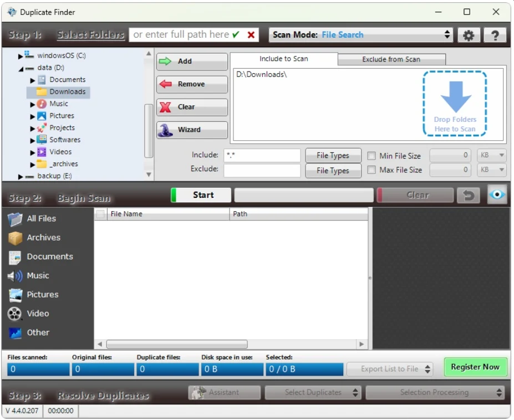Click the question mark help icon
The width and height of the screenshot is (514, 420).
tap(495, 35)
